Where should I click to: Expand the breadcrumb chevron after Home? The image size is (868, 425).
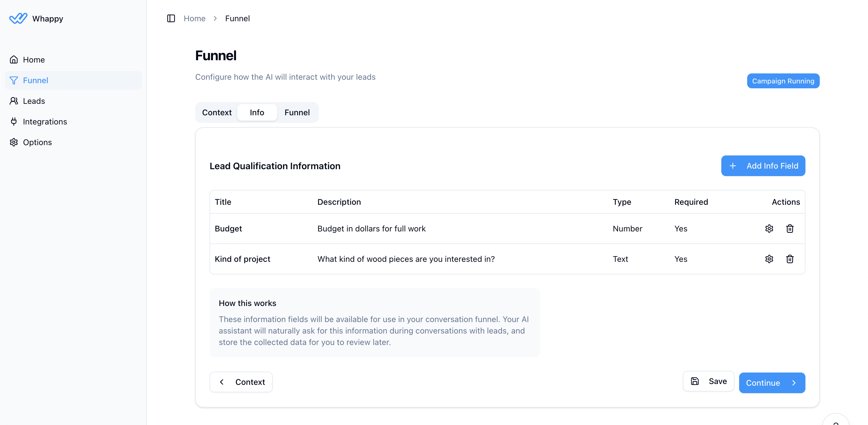[x=215, y=19]
